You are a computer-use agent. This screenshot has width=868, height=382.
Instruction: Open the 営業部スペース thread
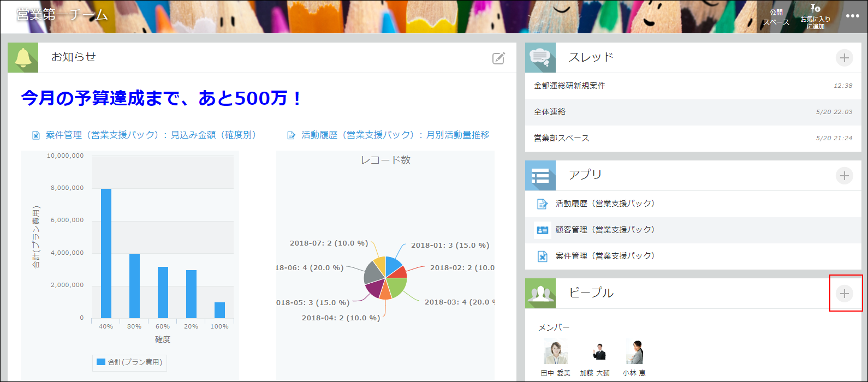pos(562,138)
